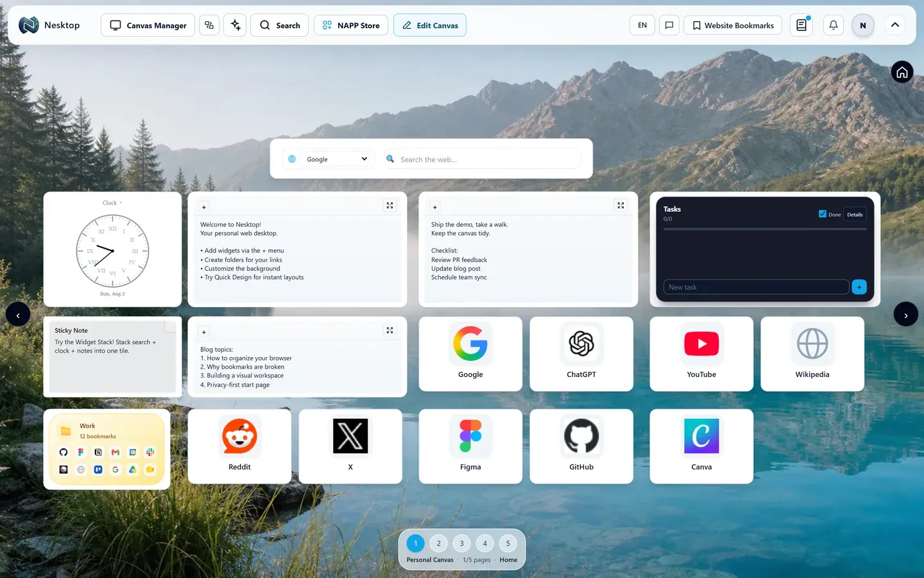Click Details in the Tasks widget
Viewport: 924px width, 578px height.
coord(855,215)
